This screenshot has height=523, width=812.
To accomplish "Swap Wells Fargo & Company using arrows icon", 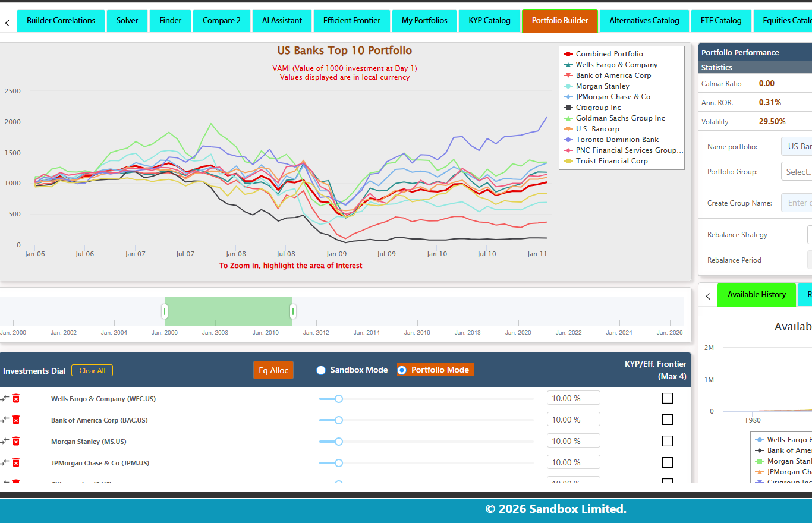I will tap(5, 398).
